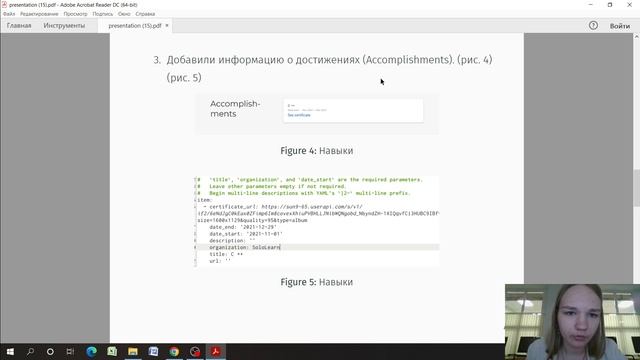Launch Google Chrome from the taskbar
Viewport: 640px width, 360px height.
[x=174, y=351]
